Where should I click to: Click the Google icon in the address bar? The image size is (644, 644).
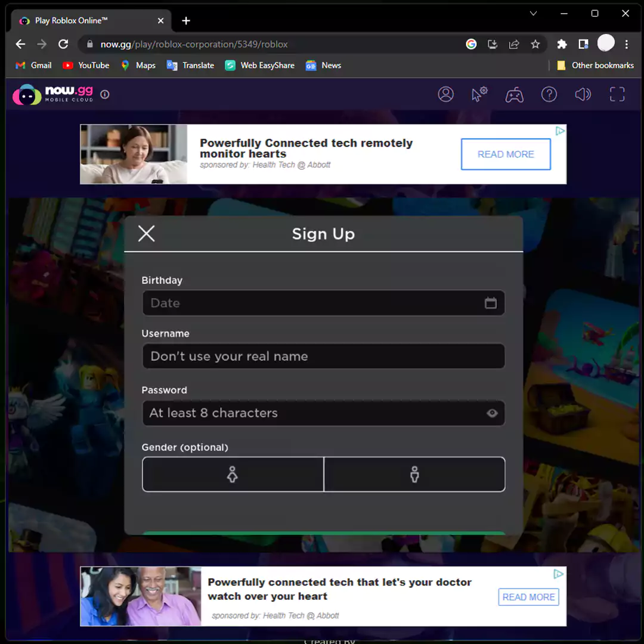[x=471, y=44]
